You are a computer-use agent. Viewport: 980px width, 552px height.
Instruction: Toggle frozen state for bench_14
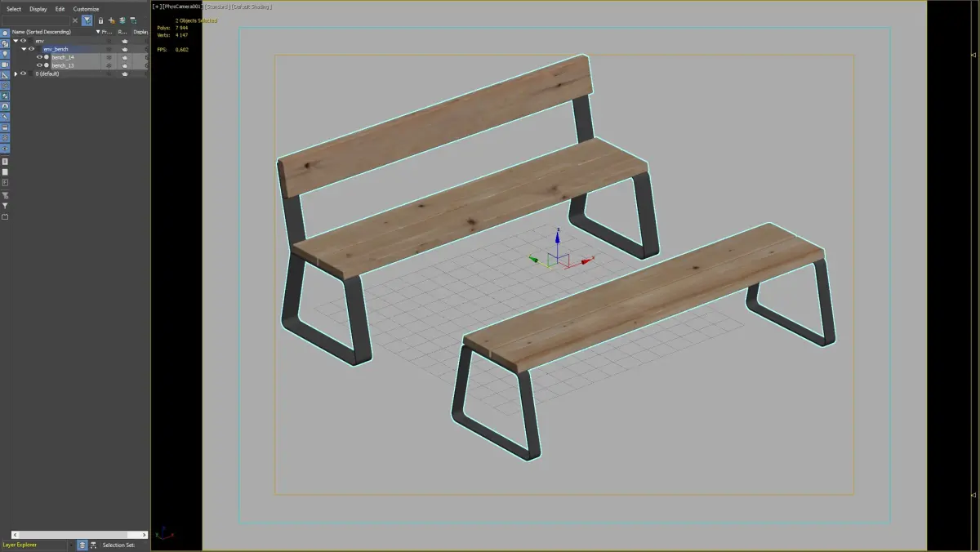point(109,57)
